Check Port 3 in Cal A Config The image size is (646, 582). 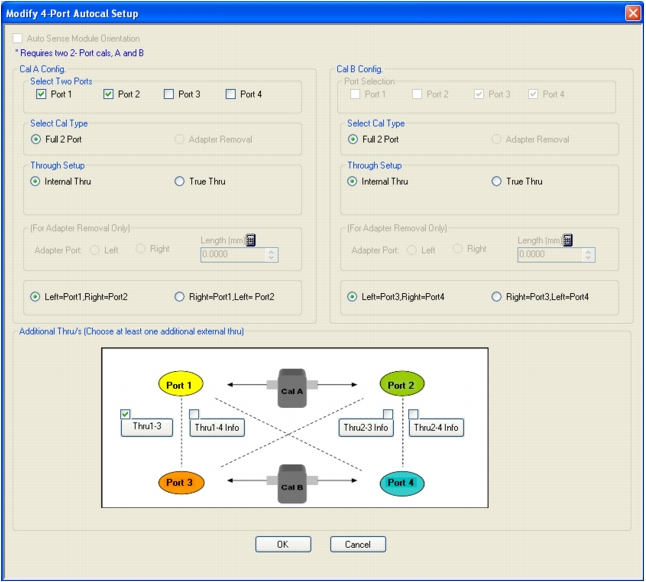(x=169, y=94)
